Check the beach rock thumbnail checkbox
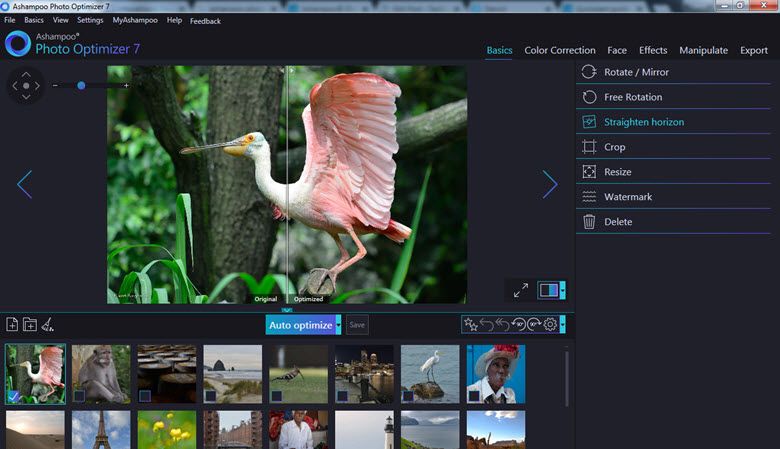780x449 pixels. click(x=210, y=396)
